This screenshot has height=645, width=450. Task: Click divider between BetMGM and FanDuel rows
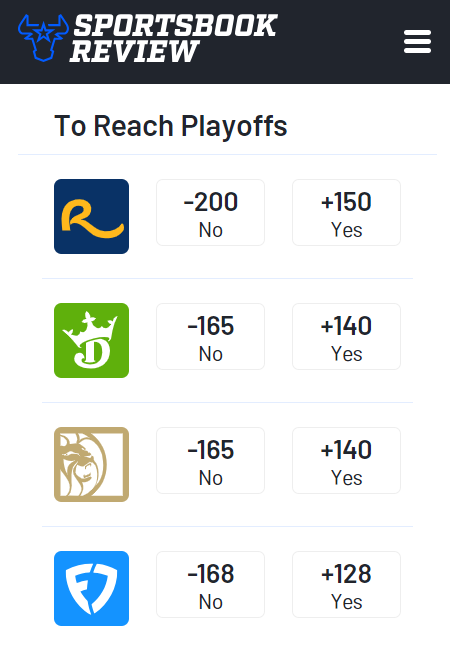[227, 526]
